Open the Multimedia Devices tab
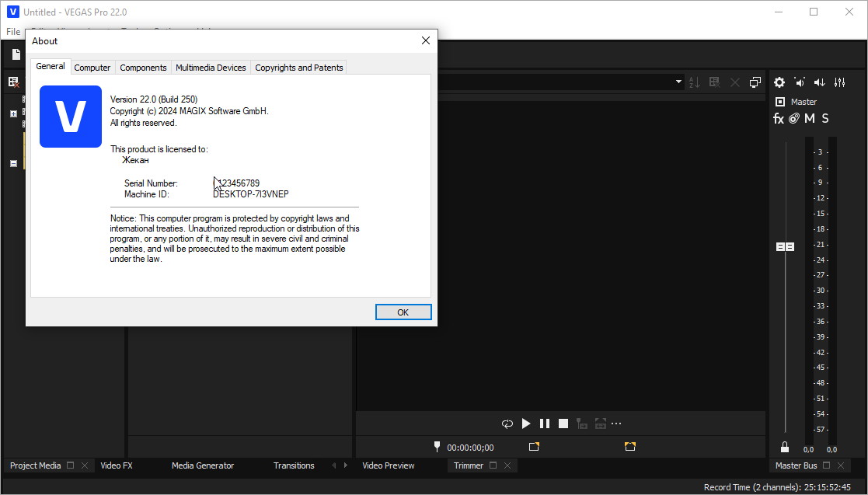The image size is (868, 495). (x=211, y=68)
